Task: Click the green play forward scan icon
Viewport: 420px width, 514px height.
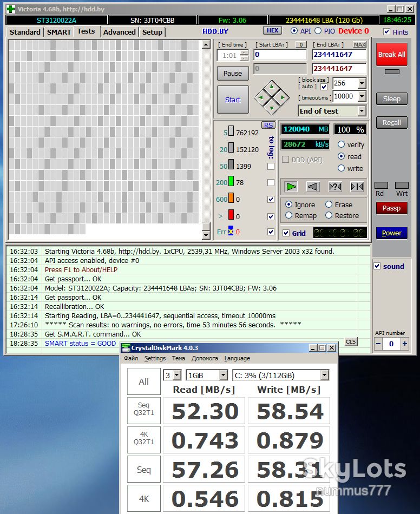Action: 291,187
